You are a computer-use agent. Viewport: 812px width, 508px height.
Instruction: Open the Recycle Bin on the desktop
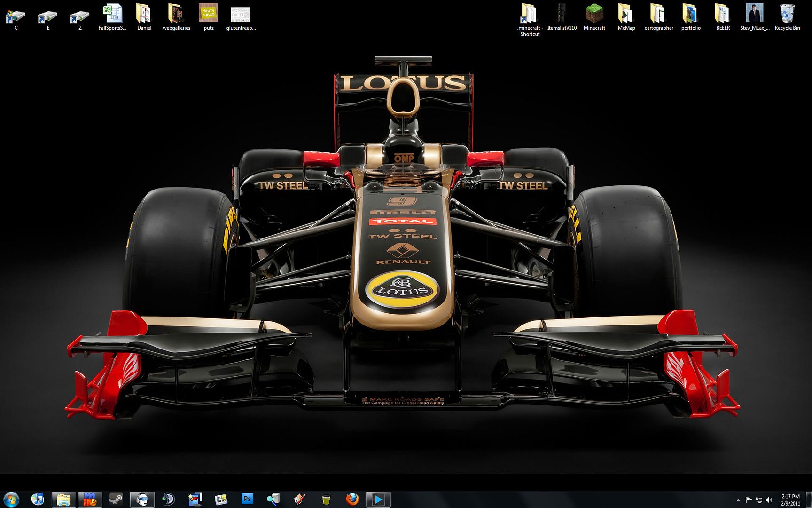click(x=787, y=17)
